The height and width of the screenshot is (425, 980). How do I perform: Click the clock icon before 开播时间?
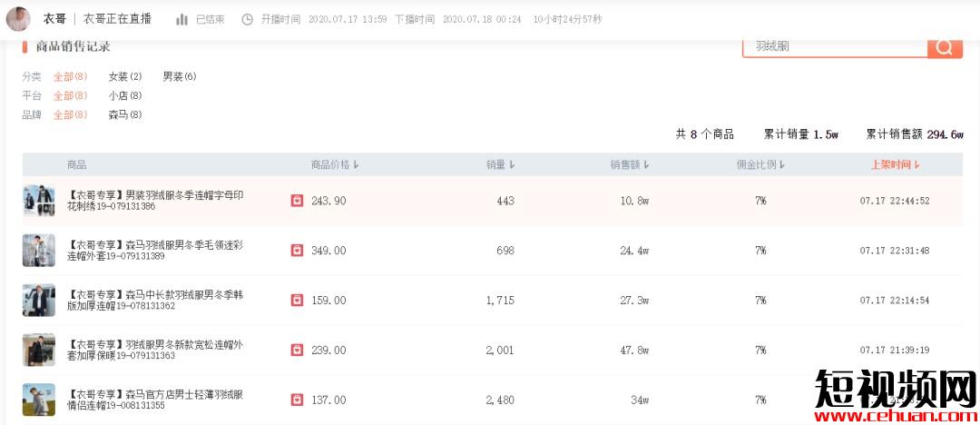(x=247, y=19)
